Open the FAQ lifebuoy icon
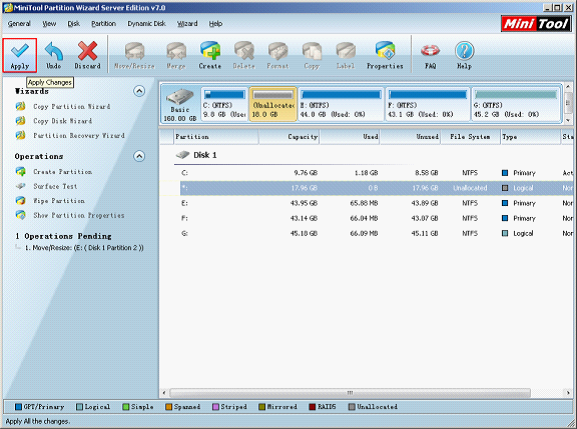Image resolution: width=577 pixels, height=429 pixels. [x=430, y=55]
